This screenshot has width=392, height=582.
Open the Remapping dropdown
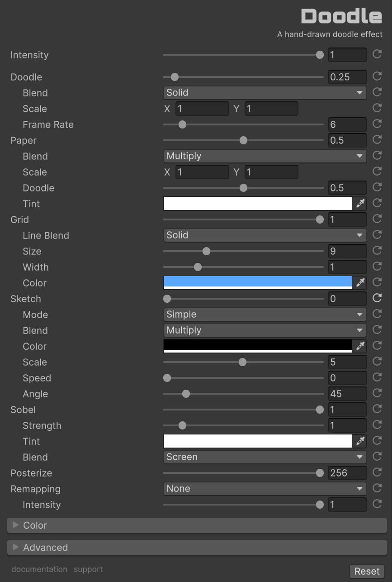[265, 489]
